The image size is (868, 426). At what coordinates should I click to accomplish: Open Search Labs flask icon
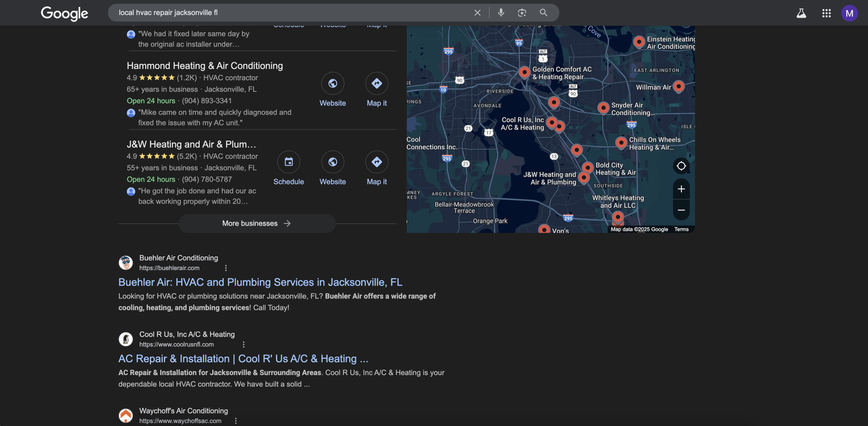(801, 13)
